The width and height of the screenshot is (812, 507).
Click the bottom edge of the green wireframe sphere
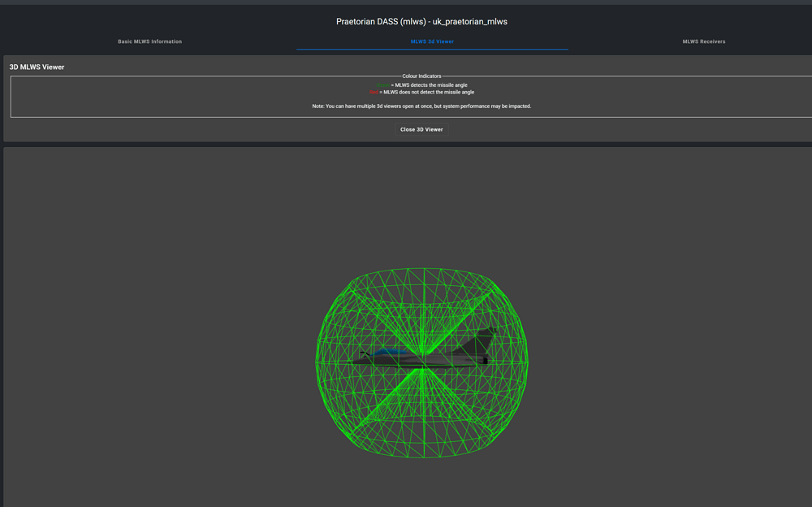(422, 457)
